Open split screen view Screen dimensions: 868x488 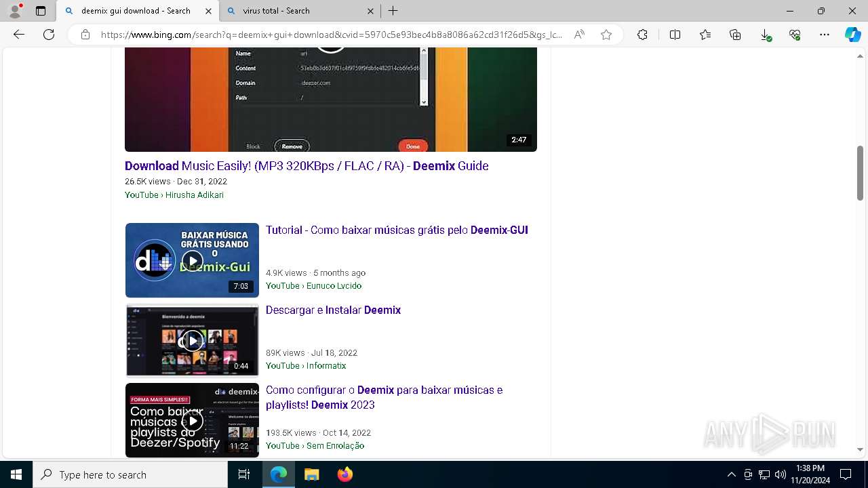click(x=675, y=35)
